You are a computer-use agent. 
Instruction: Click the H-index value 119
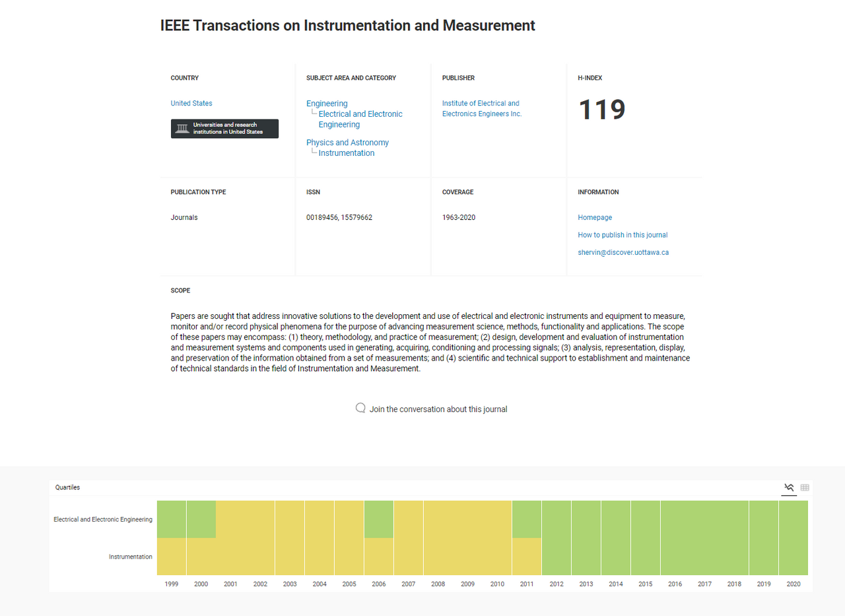[601, 110]
